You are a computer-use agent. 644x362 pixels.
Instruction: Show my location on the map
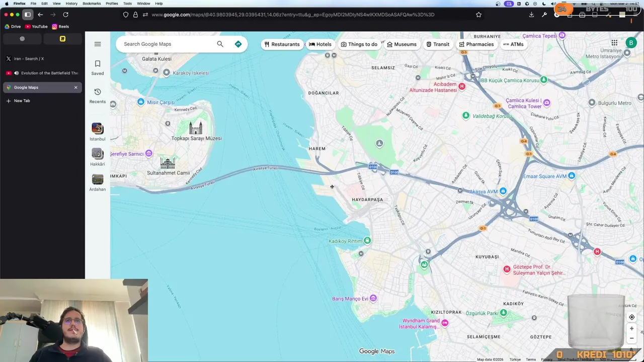click(632, 317)
